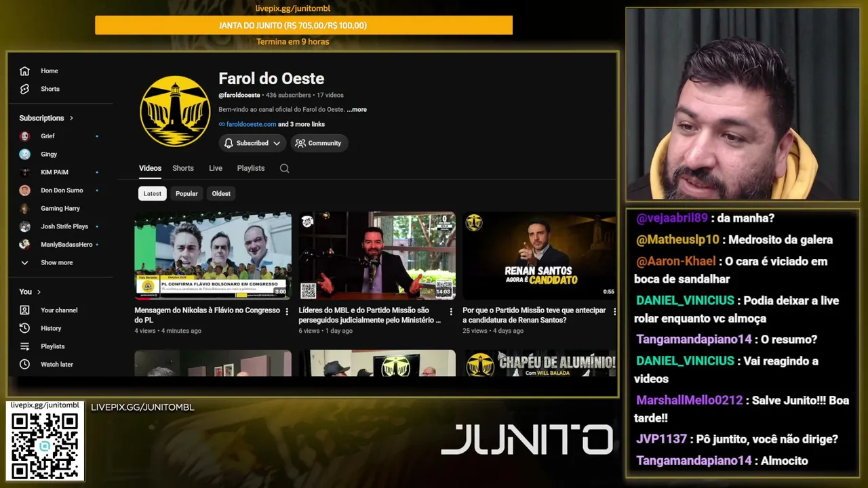This screenshot has width=868, height=488.
Task: Open options menu for Mensagem do Nikolas video
Action: [287, 312]
